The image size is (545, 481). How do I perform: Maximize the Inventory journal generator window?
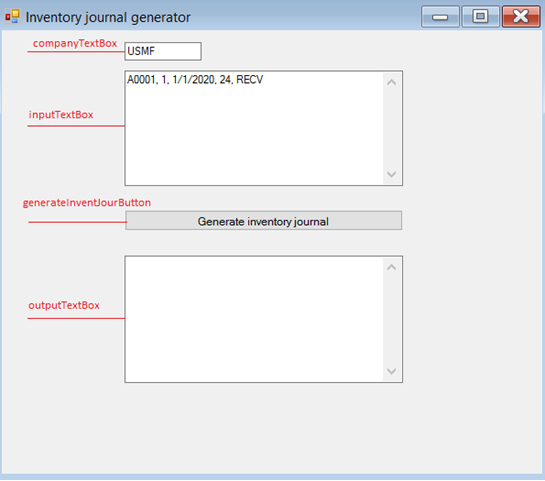[x=480, y=16]
